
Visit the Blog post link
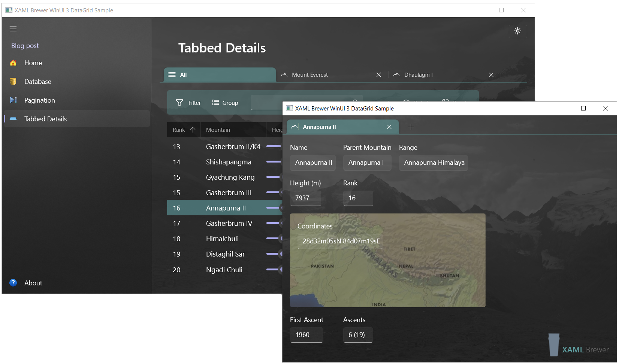pos(25,45)
